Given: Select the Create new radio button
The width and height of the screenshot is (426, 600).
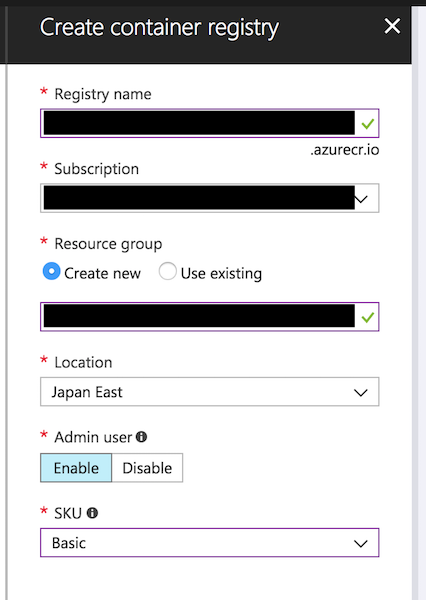Looking at the screenshot, I should pyautogui.click(x=52, y=271).
